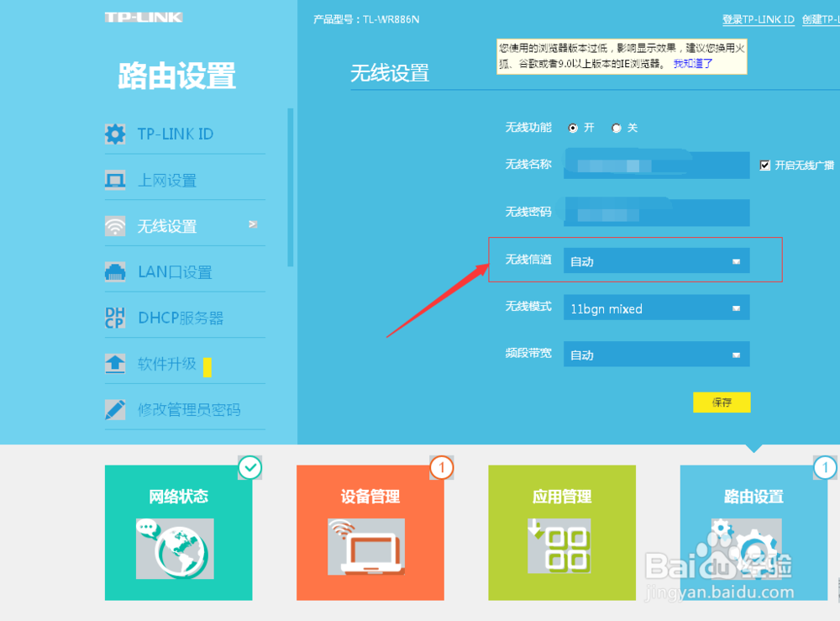Screen dimensions: 840x621
Task: Open 应用管理 via its grid icon
Action: [x=561, y=547]
